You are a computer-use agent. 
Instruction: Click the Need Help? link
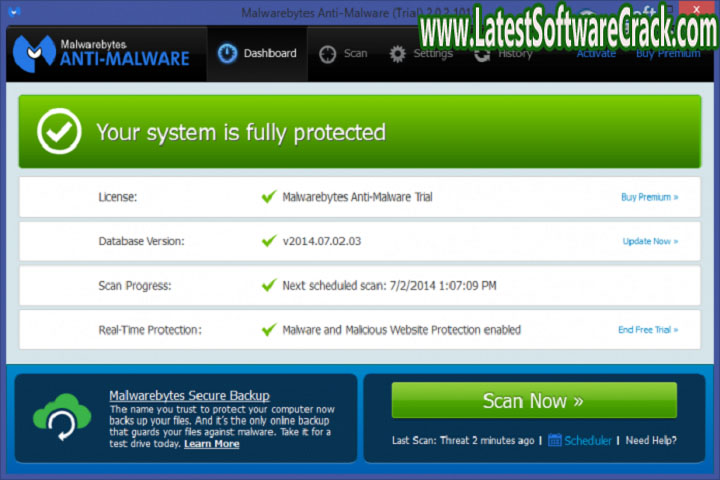click(651, 440)
